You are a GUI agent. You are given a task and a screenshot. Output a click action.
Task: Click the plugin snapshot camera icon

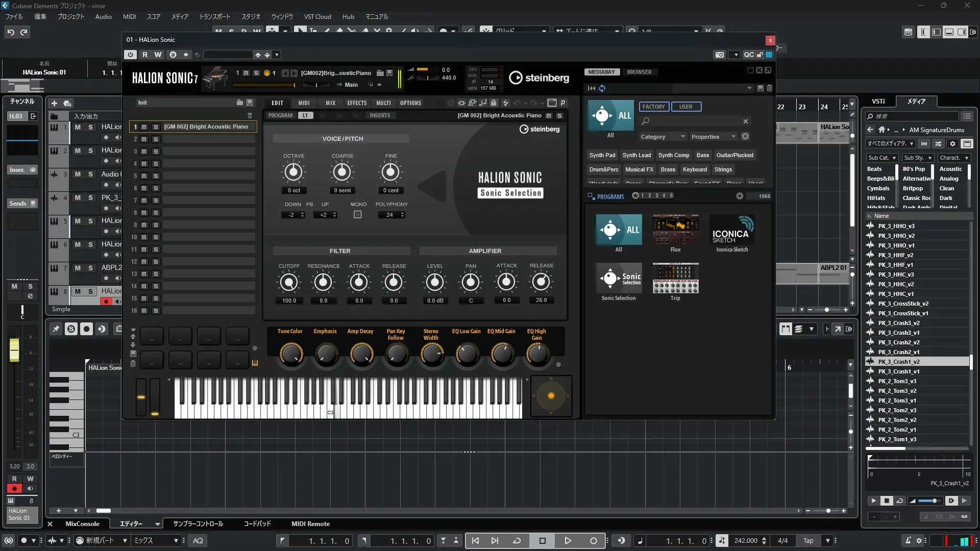pos(719,55)
